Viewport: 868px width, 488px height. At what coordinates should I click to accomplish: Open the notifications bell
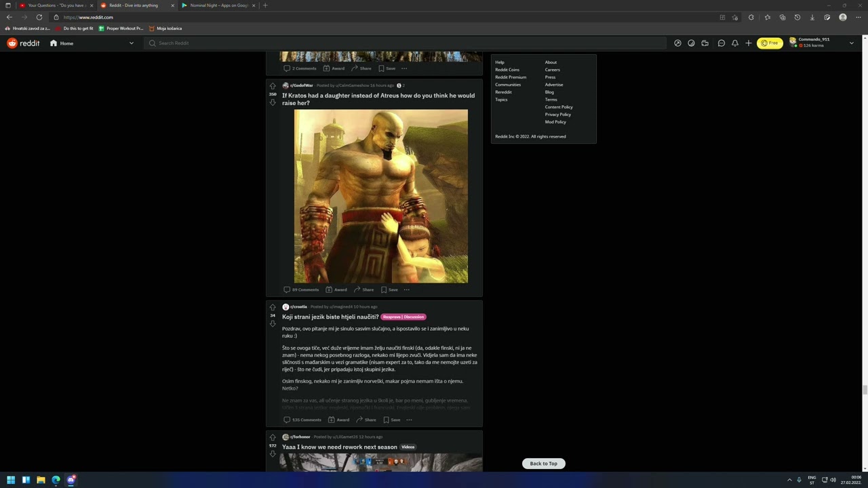[735, 43]
